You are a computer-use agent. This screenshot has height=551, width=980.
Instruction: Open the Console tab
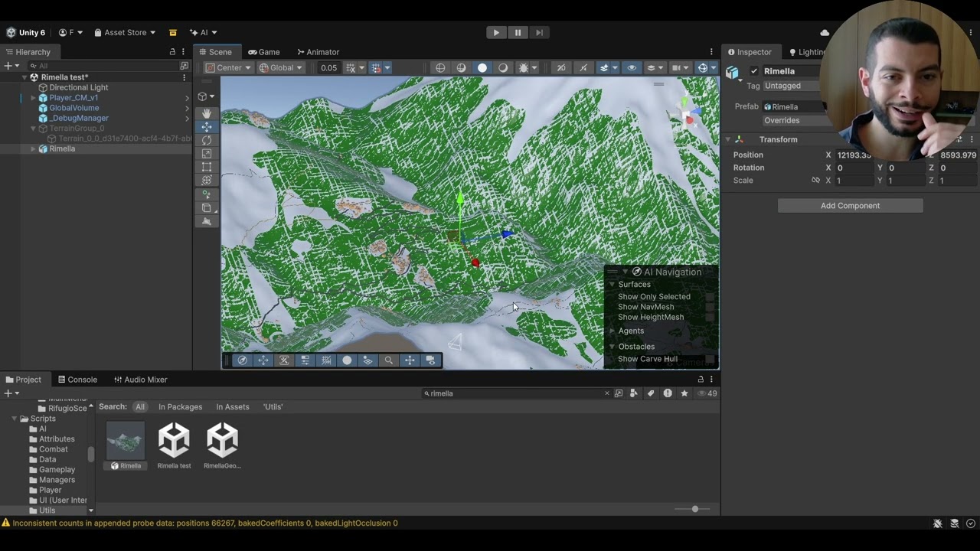(77, 380)
